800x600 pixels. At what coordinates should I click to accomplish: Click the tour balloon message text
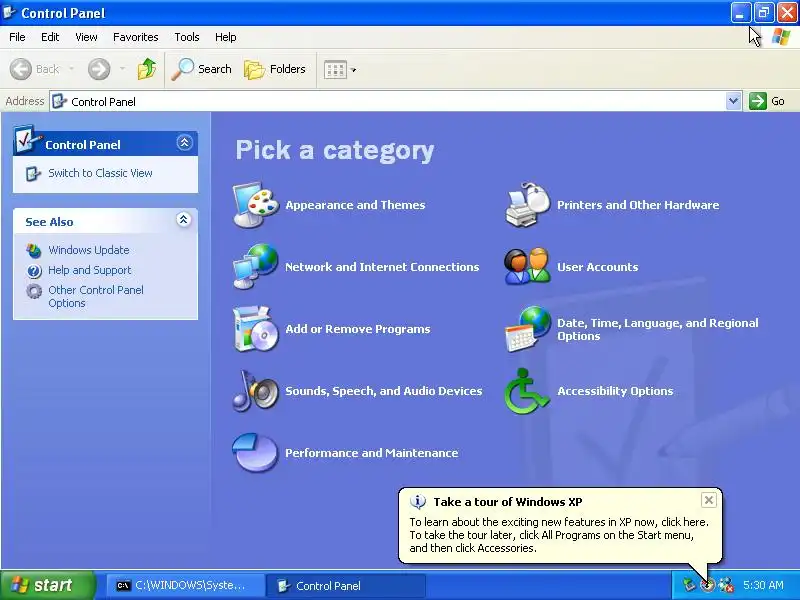click(559, 535)
